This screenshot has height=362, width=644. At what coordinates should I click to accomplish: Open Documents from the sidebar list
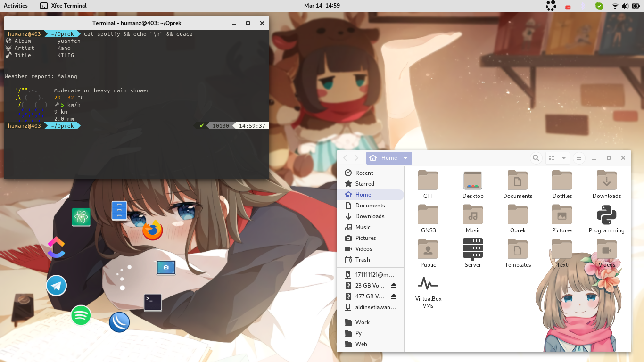point(371,206)
